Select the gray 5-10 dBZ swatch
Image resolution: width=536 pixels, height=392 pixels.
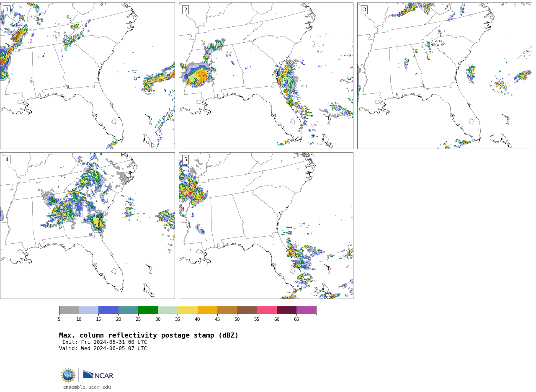click(x=69, y=310)
